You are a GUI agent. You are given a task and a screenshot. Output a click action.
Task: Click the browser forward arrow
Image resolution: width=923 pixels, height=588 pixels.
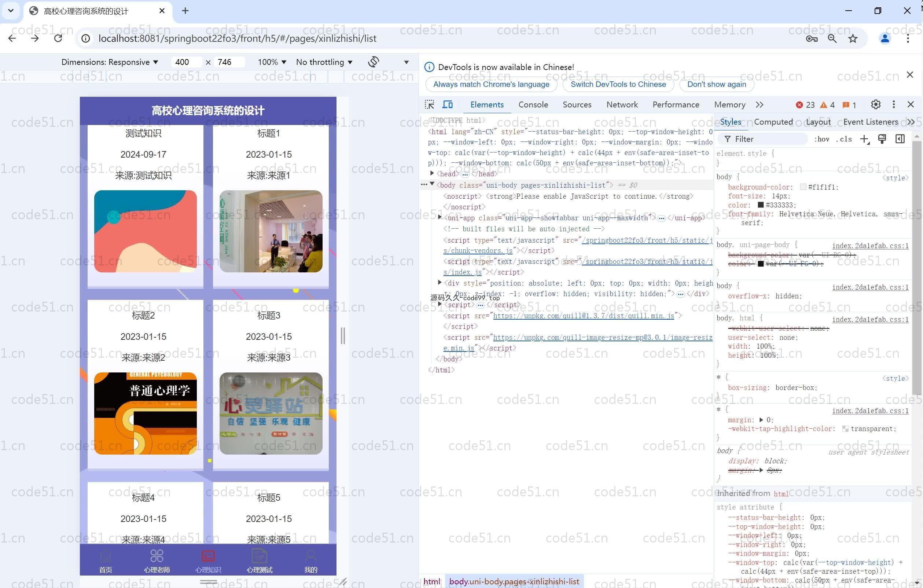pyautogui.click(x=35, y=38)
